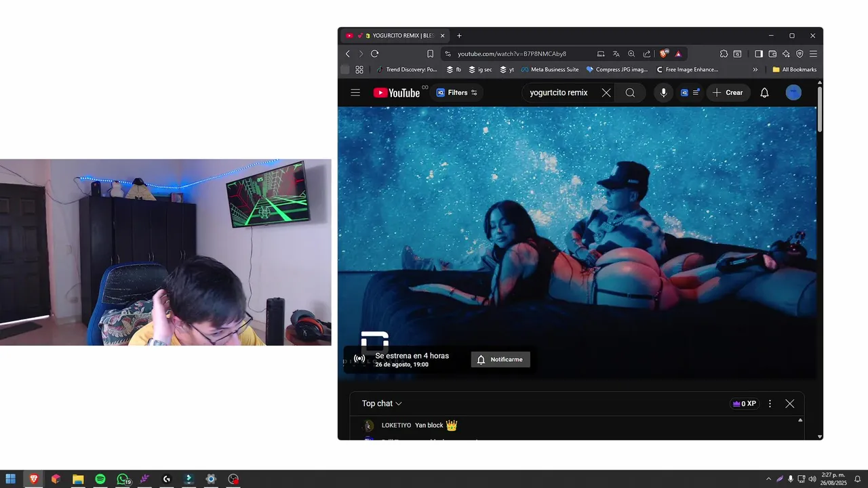This screenshot has width=868, height=488.
Task: Open Brave browser from taskbar
Action: click(x=33, y=479)
